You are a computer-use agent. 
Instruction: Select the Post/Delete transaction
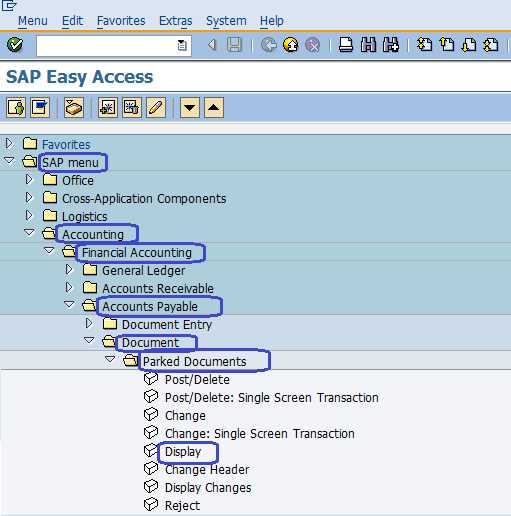(x=197, y=380)
